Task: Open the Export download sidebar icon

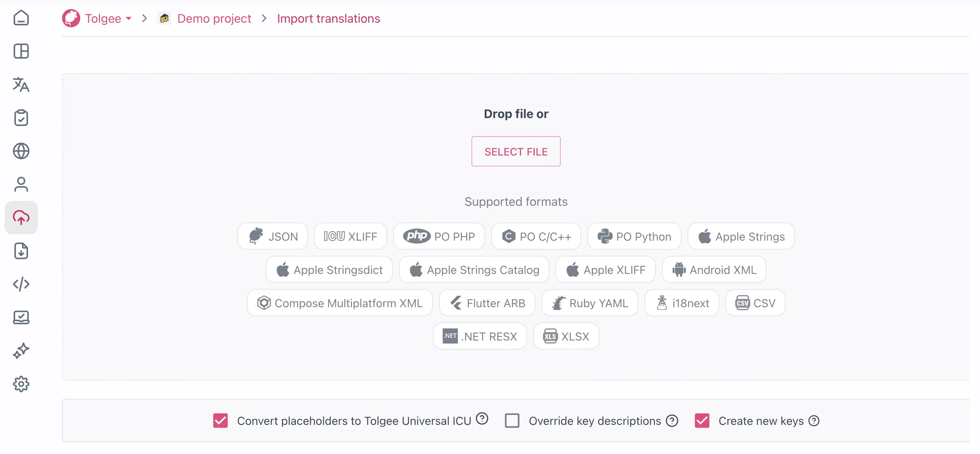Action: pos(21,251)
